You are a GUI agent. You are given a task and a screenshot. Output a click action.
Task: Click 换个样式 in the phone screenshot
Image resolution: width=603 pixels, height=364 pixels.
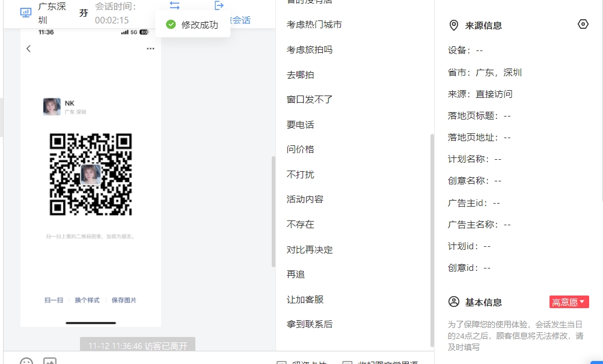(x=87, y=300)
